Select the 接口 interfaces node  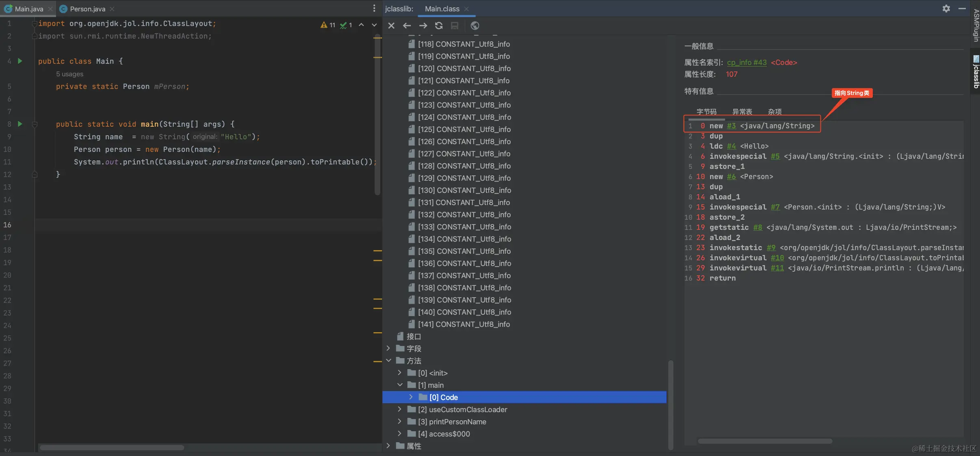414,336
